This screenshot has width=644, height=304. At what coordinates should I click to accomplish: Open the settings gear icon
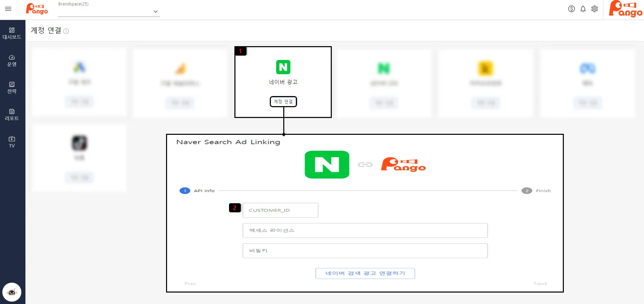click(x=594, y=9)
